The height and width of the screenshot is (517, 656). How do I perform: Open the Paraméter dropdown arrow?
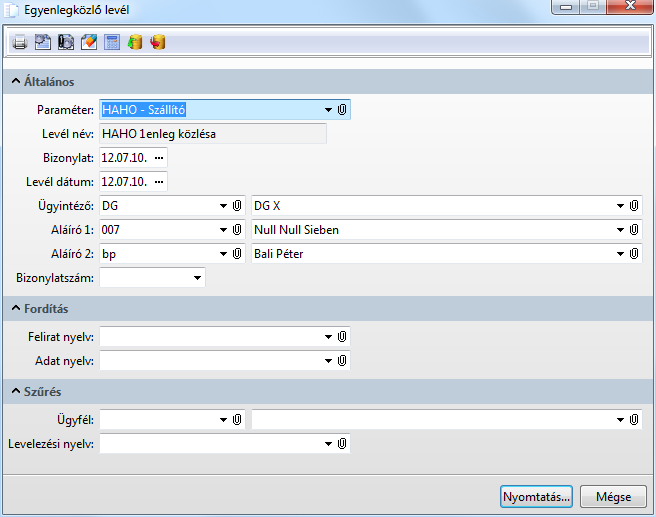328,110
